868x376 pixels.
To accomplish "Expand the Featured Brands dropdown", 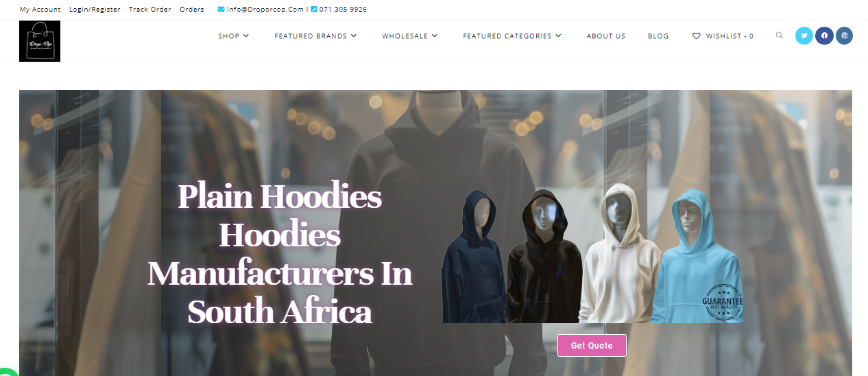I will [315, 36].
